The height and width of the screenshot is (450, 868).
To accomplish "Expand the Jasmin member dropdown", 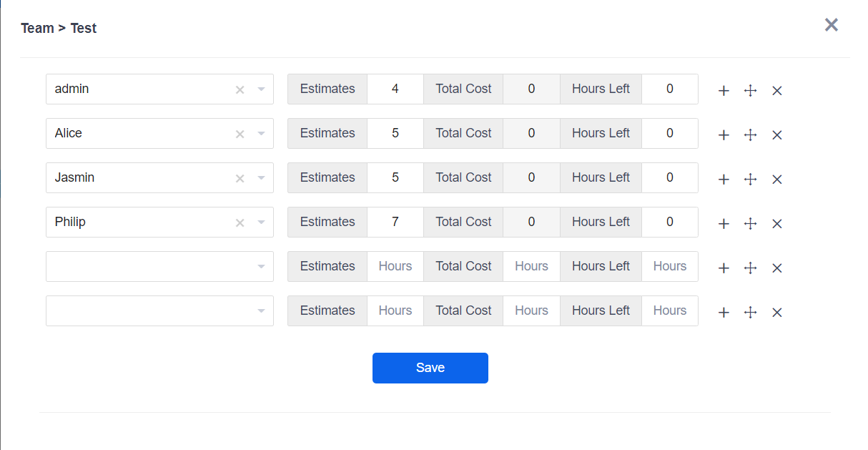I will [261, 178].
